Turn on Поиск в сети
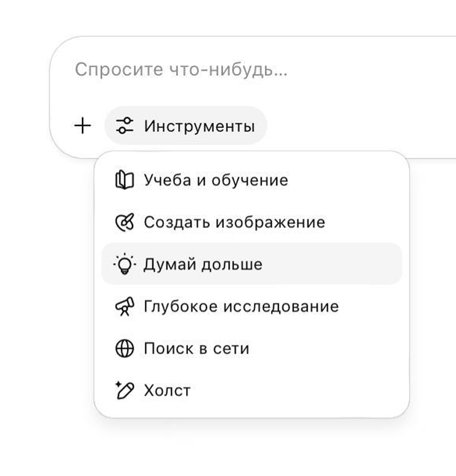This screenshot has width=456, height=476. click(251, 348)
